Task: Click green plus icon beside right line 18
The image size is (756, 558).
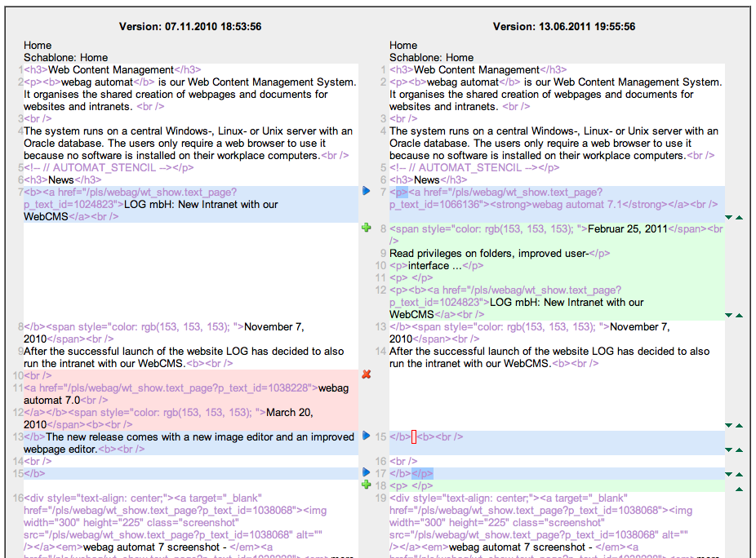Action: click(x=366, y=485)
